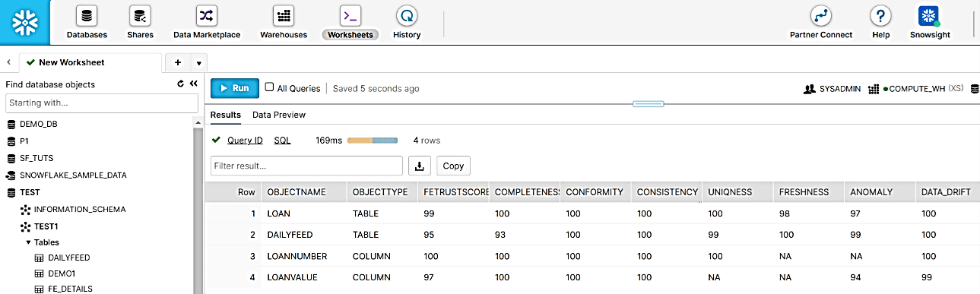Switch to the Data Preview tab
Viewport: 980px width, 294px height.
pos(279,115)
